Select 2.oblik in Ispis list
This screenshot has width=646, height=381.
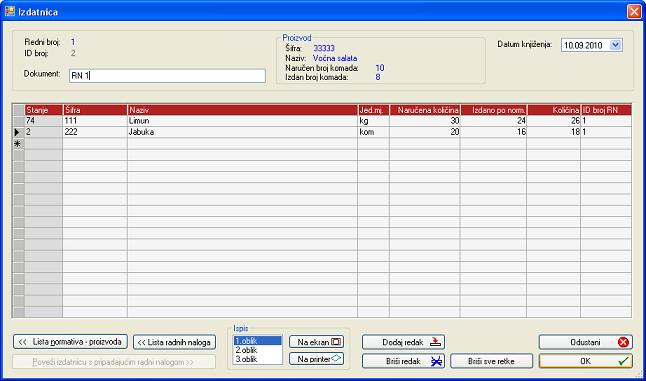(x=257, y=350)
